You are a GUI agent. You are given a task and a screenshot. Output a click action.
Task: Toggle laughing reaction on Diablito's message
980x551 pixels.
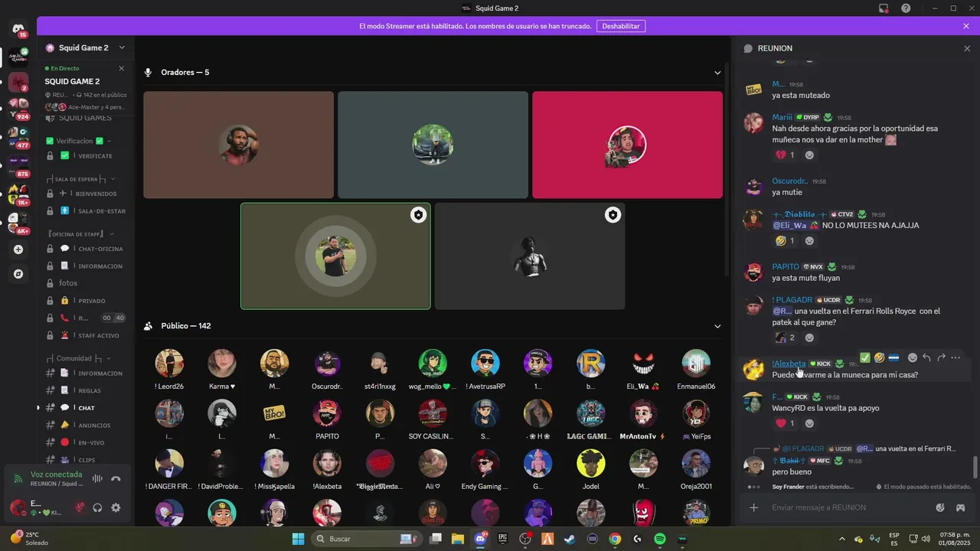tap(786, 240)
